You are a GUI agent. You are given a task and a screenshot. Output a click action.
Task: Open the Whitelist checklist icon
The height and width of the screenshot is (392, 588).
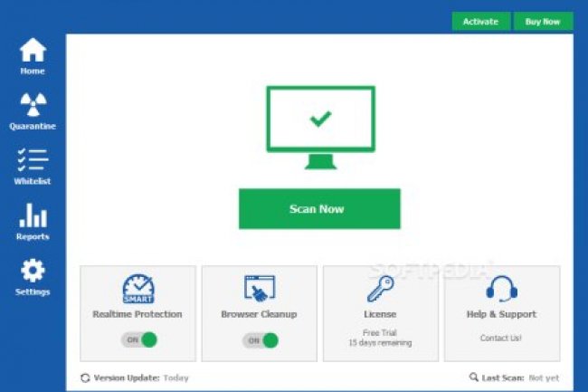[33, 160]
